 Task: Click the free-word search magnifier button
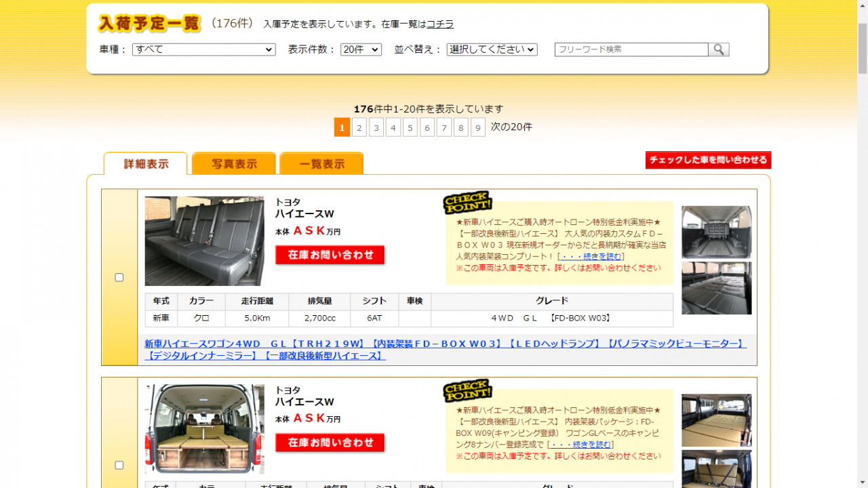click(x=719, y=49)
